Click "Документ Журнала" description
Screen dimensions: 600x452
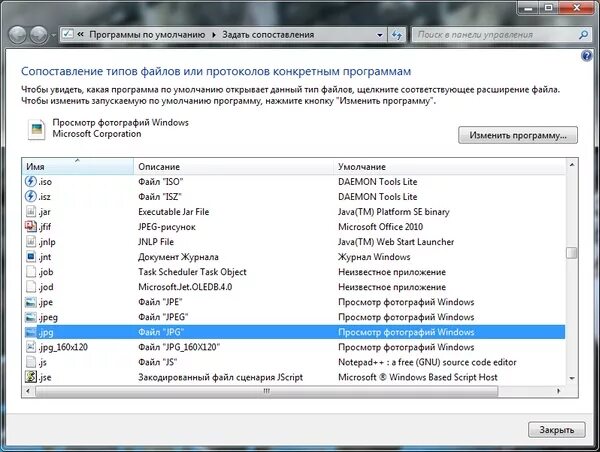pyautogui.click(x=178, y=257)
